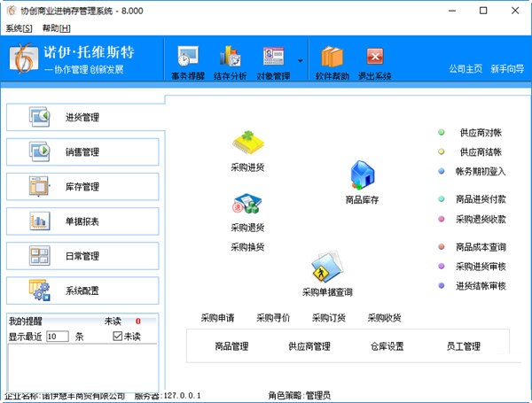Click 退出系统 red X icon
This screenshot has width=532, height=403.
coord(375,57)
